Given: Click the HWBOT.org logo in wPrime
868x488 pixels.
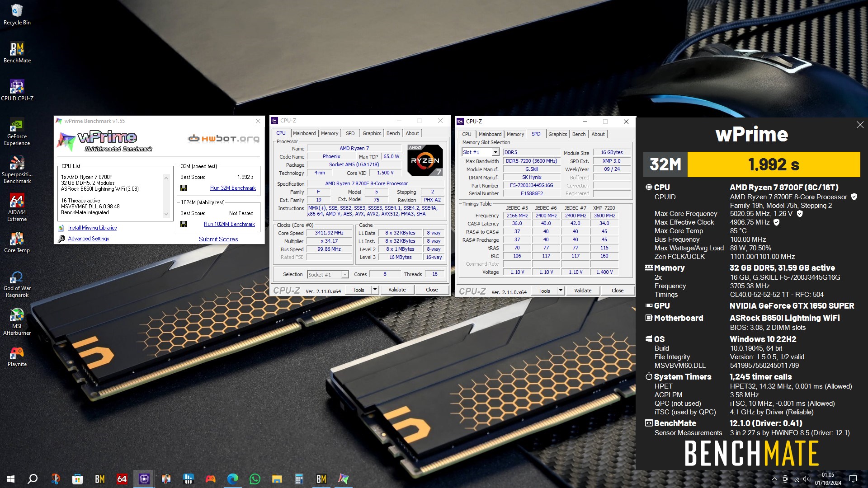Looking at the screenshot, I should coord(224,139).
